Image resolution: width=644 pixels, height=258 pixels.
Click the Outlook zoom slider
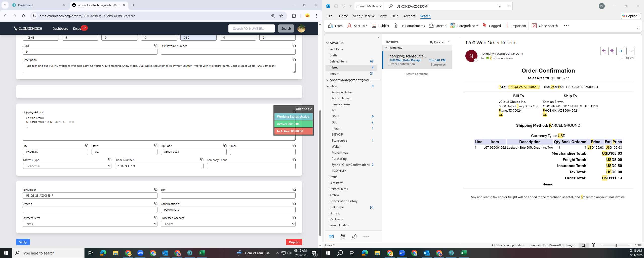pos(616,245)
